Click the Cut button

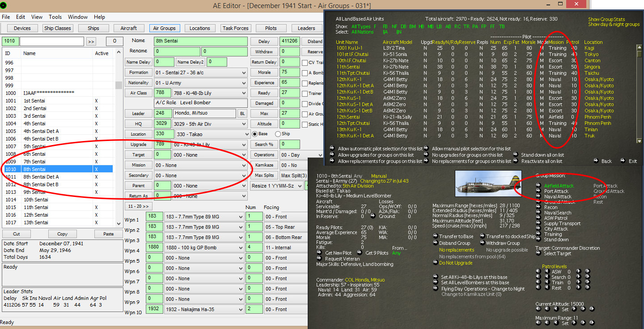(17, 234)
